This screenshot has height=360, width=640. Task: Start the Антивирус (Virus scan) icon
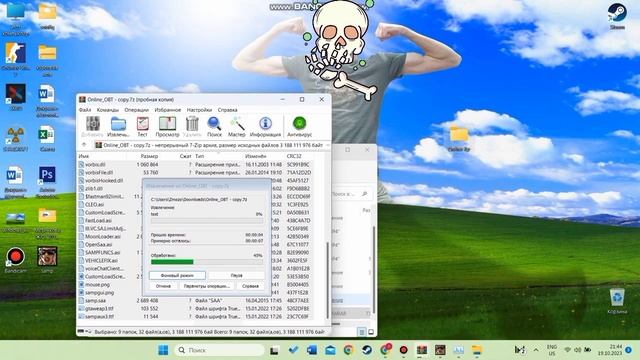[299, 127]
